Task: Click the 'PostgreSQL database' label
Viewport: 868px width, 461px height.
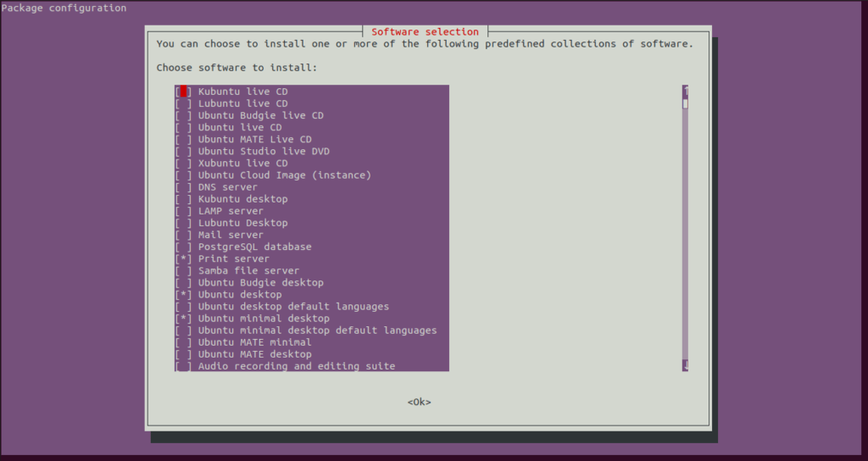Action: (x=254, y=247)
